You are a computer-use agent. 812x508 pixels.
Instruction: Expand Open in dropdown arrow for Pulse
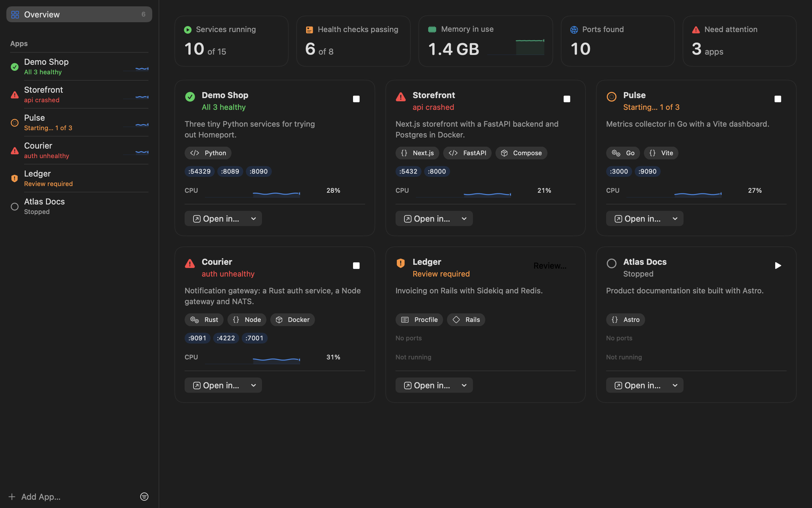pyautogui.click(x=675, y=219)
